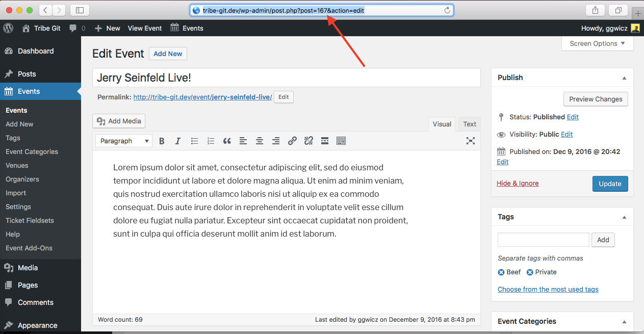Click the remove link icon
Viewport: 644px width, 334px height.
click(x=308, y=141)
